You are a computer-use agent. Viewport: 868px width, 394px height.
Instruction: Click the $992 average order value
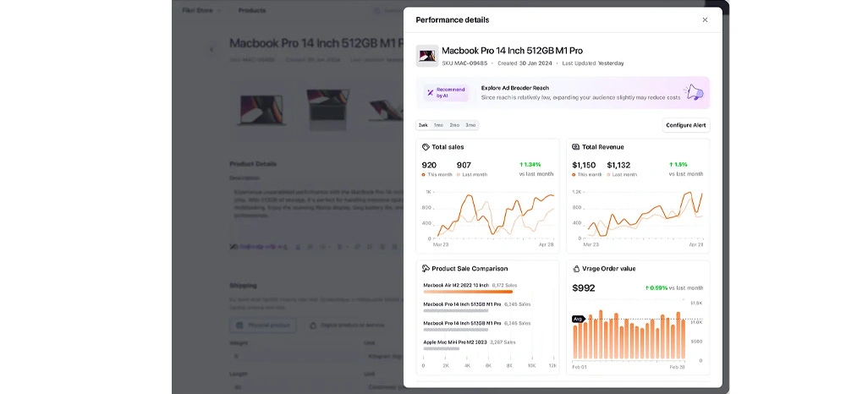point(584,287)
